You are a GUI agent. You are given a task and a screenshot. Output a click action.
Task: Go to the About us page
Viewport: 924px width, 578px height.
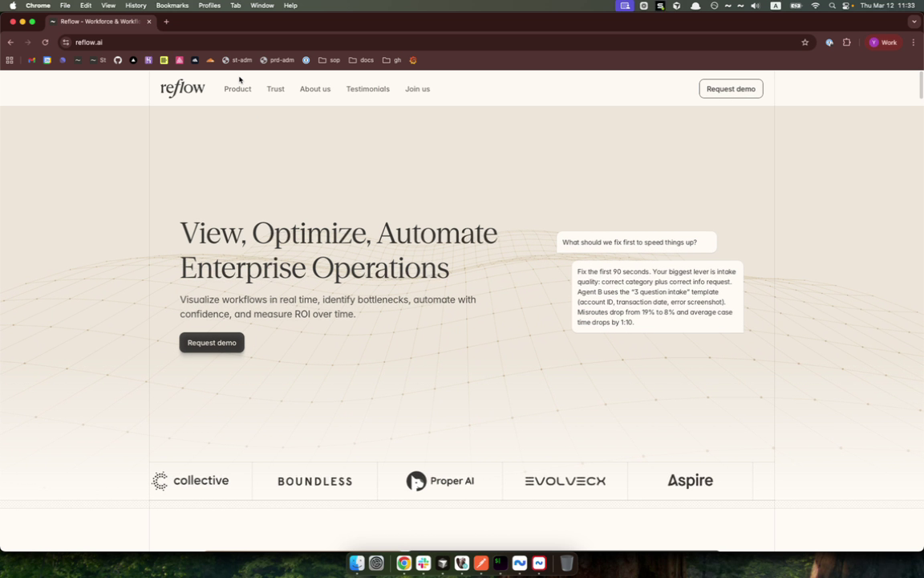point(315,89)
